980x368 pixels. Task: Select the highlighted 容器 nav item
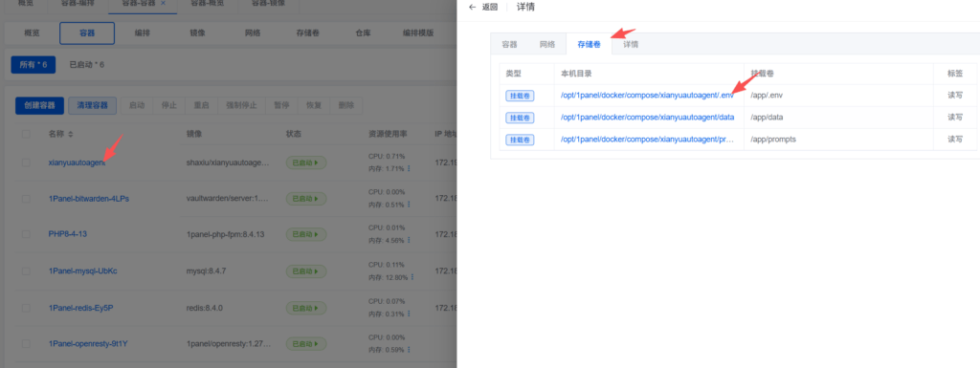click(x=87, y=33)
